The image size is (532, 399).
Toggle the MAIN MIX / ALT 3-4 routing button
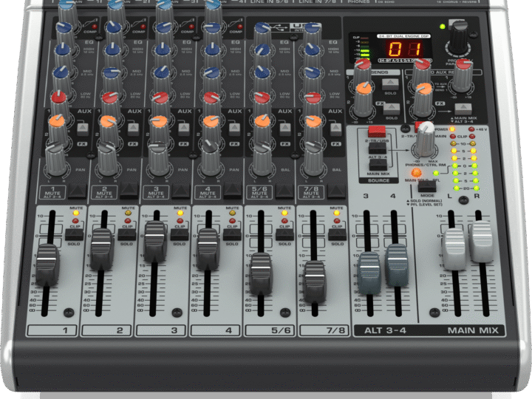[x=463, y=109]
